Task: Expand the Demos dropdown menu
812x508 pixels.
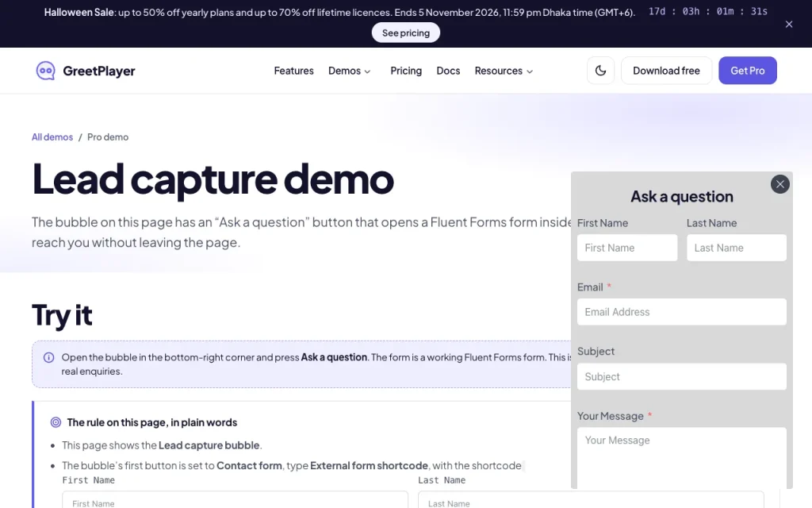Action: 350,71
